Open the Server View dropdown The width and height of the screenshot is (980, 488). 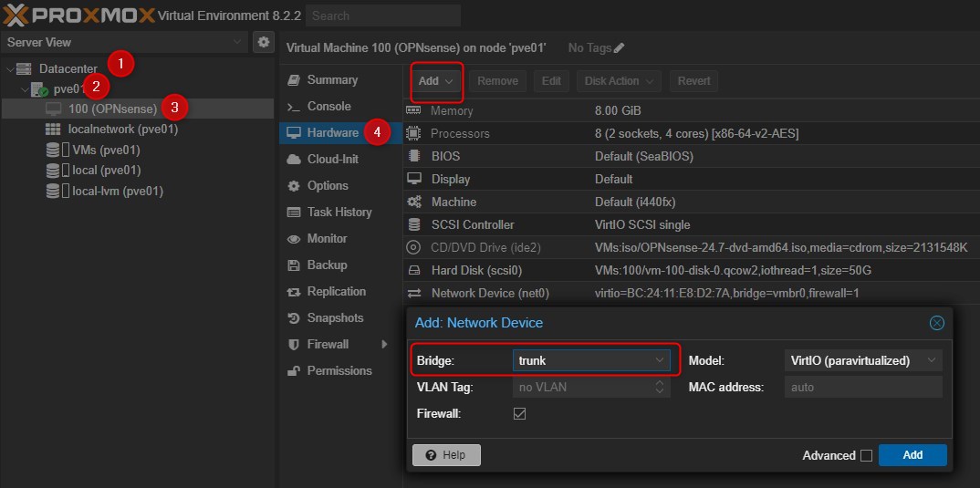pyautogui.click(x=237, y=42)
